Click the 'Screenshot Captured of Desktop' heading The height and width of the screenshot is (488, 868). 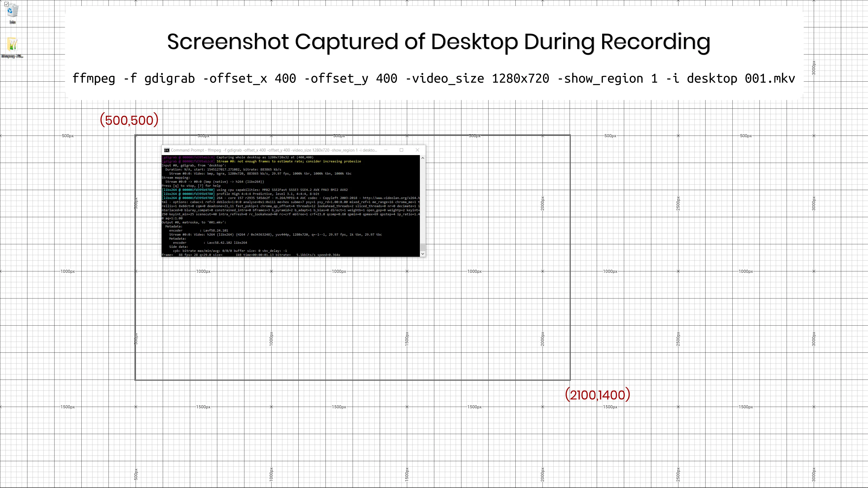coord(438,42)
